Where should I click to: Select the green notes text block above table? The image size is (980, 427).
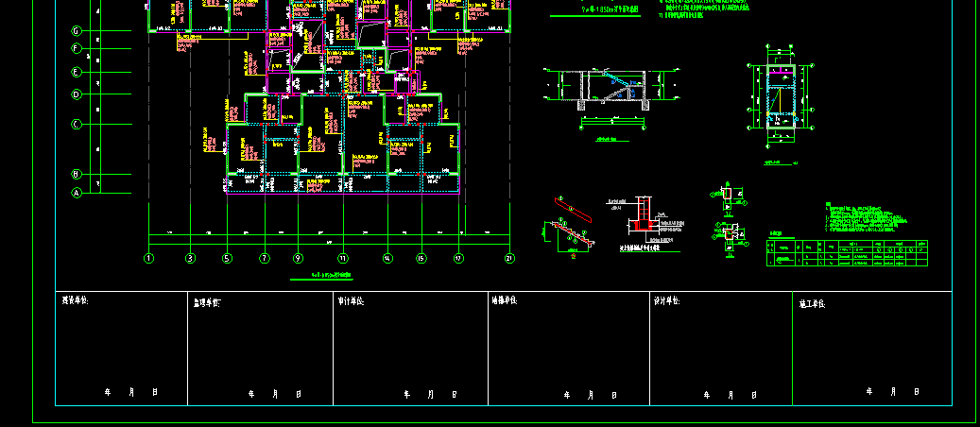coord(860,217)
